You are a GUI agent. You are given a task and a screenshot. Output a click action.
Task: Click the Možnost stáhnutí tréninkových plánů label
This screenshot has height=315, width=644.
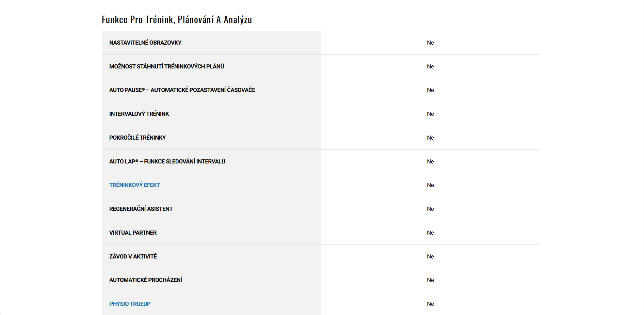tap(166, 66)
